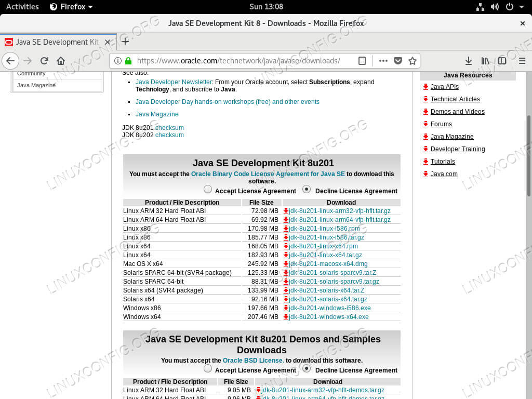Image resolution: width=532 pixels, height=399 pixels.
Task: Expand the system menu arrow in top bar
Action: click(522, 7)
